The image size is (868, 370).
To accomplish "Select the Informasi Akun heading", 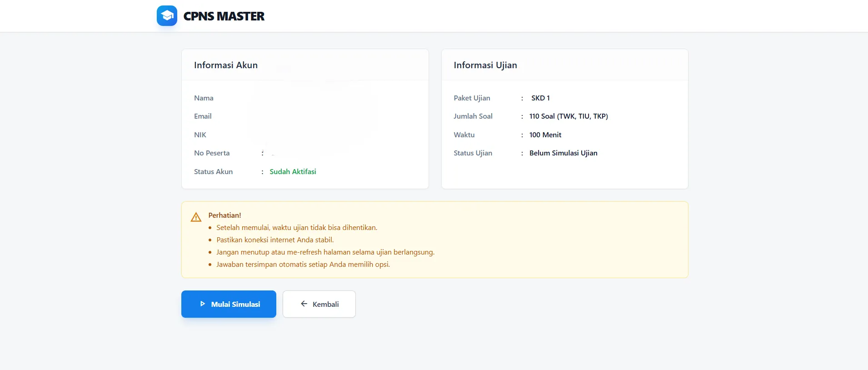I will 226,65.
